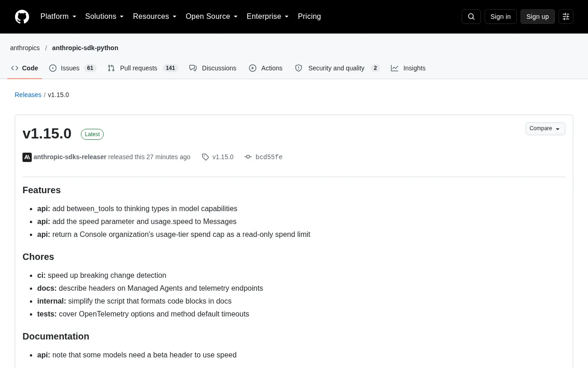Open the anthropics owner link

click(25, 48)
